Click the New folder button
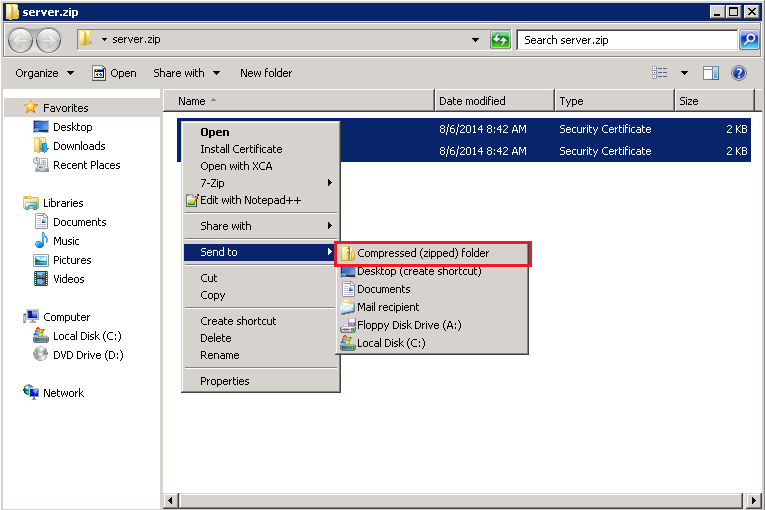Screen dimensions: 765x510 [266, 73]
